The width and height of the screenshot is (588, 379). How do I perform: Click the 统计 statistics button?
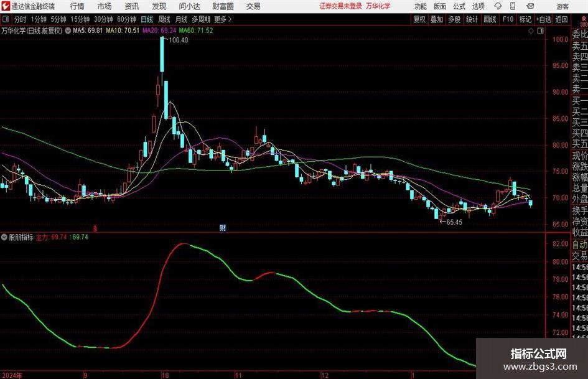coord(472,19)
